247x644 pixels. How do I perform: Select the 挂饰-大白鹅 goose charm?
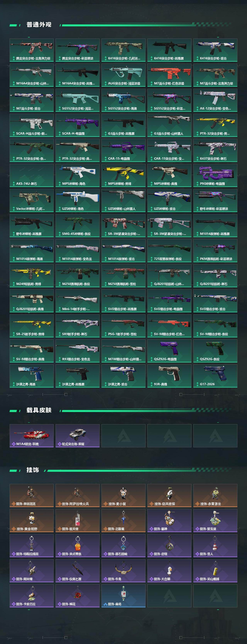tap(169, 571)
